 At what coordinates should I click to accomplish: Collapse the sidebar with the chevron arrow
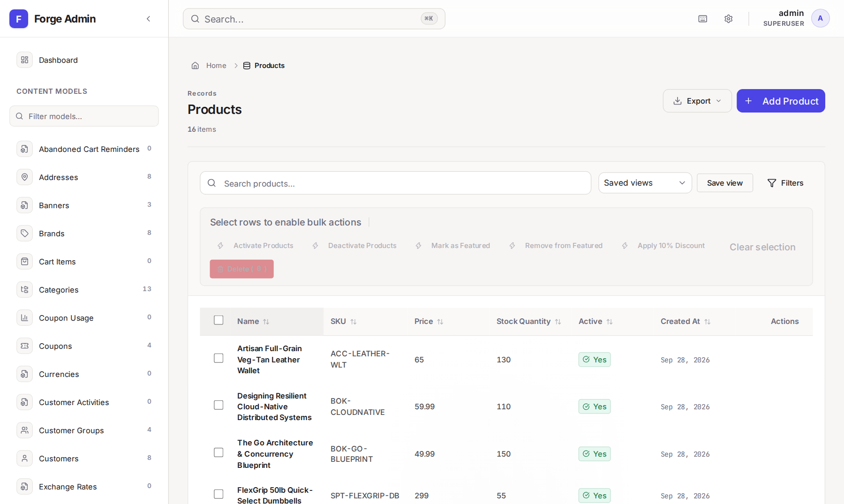(x=149, y=19)
